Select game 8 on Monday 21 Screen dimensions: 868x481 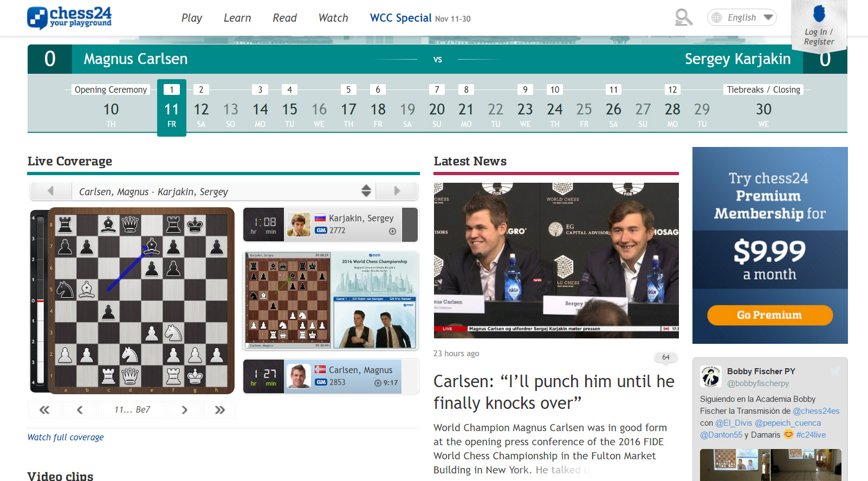coord(466,107)
